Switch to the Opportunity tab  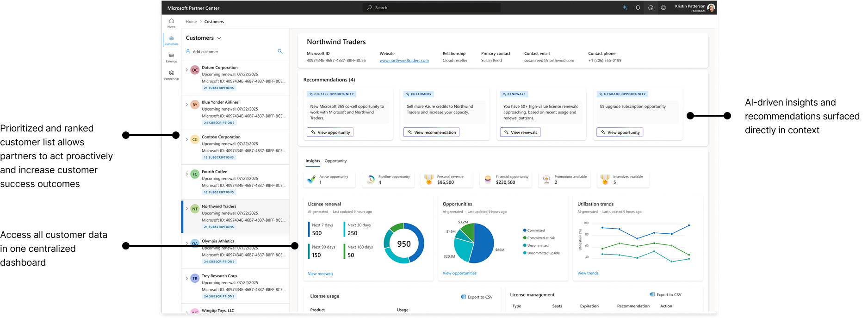click(x=335, y=161)
